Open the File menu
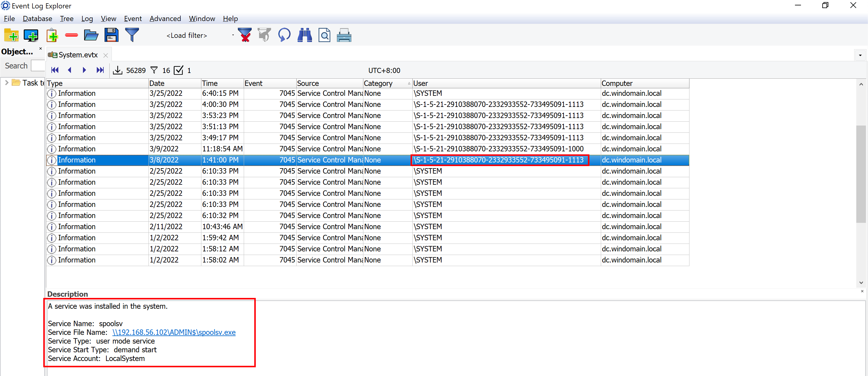This screenshot has width=868, height=376. tap(9, 19)
